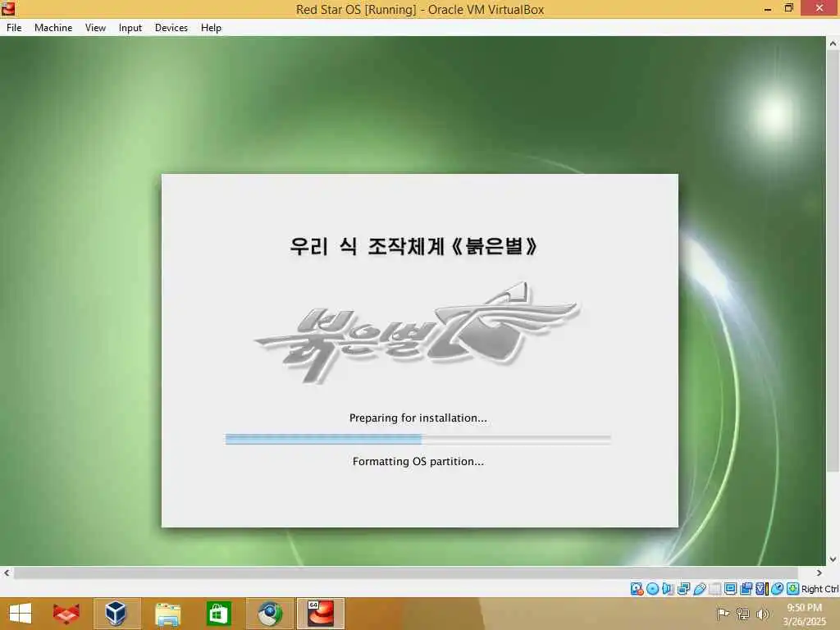Switch to Chromium browser in taskbar
Viewport: 840px width, 630px height.
tap(269, 614)
